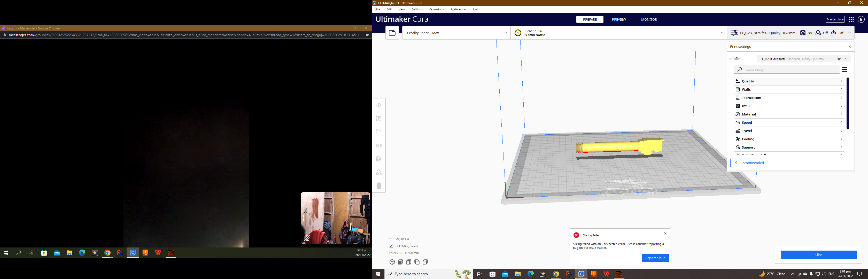Screen dimensions: 868x279
Task: Click the muted microphone icon on self-video
Action: pyautogui.click(x=307, y=238)
